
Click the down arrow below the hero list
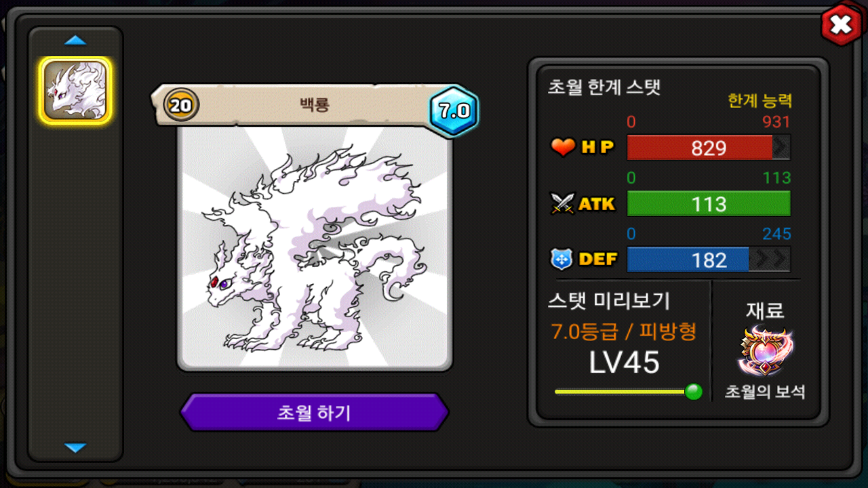[75, 447]
